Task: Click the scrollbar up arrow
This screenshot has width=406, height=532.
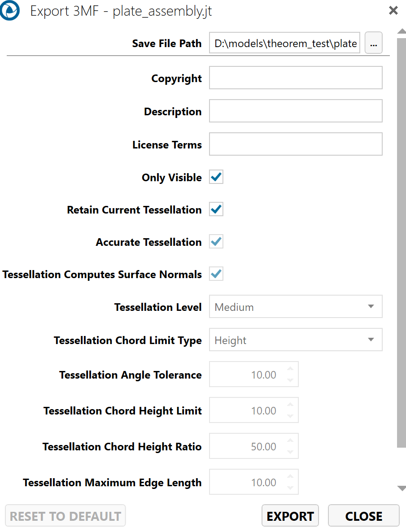Action: 401,31
